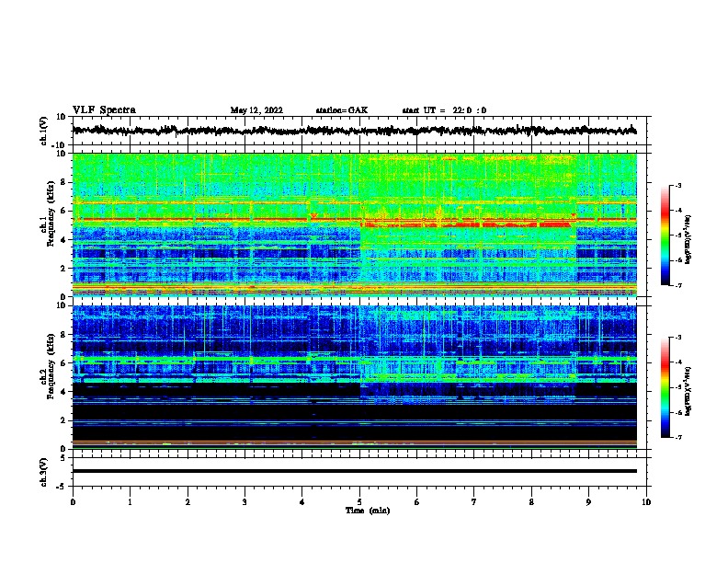728x563 pixels.
Task: Click the ch.2 colorbar scale
Action: pyautogui.click(x=665, y=387)
